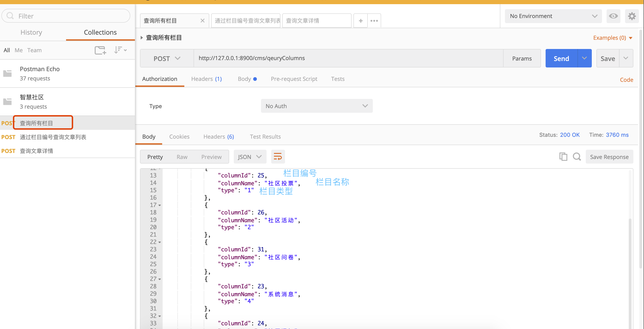Click the environment quick look eye icon
Image resolution: width=644 pixels, height=329 pixels.
pyautogui.click(x=613, y=16)
